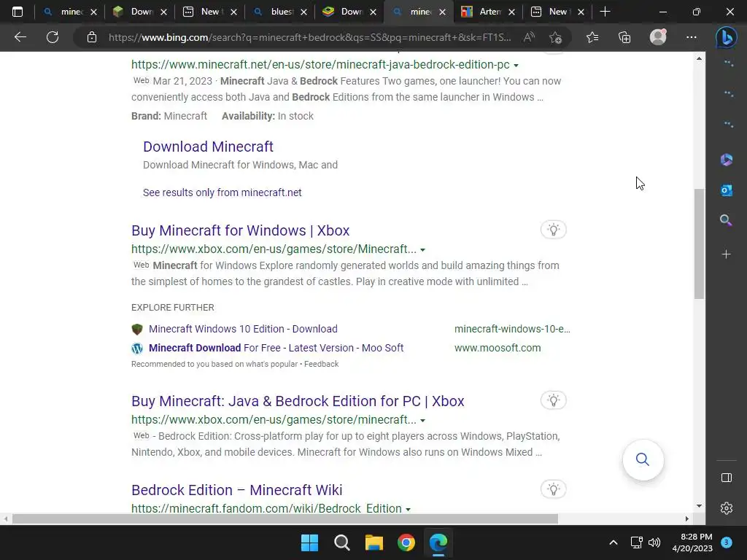
Task: Open Windows taskbar search
Action: [341, 542]
